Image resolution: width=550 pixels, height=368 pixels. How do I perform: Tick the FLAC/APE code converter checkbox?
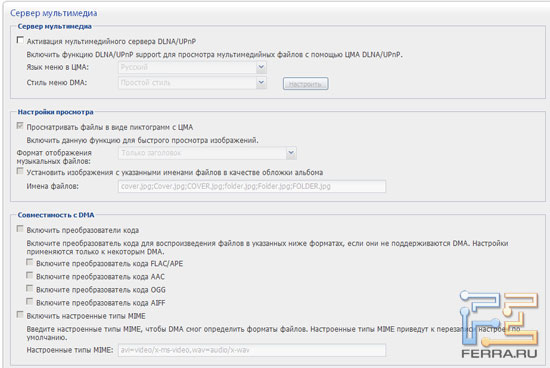[30, 262]
